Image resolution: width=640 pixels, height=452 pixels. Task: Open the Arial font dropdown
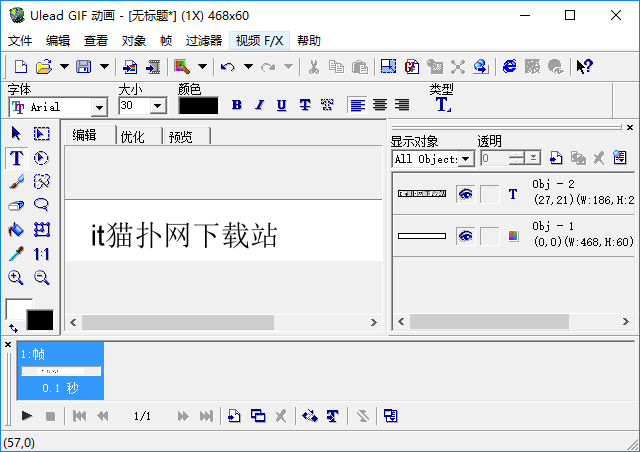[x=99, y=107]
